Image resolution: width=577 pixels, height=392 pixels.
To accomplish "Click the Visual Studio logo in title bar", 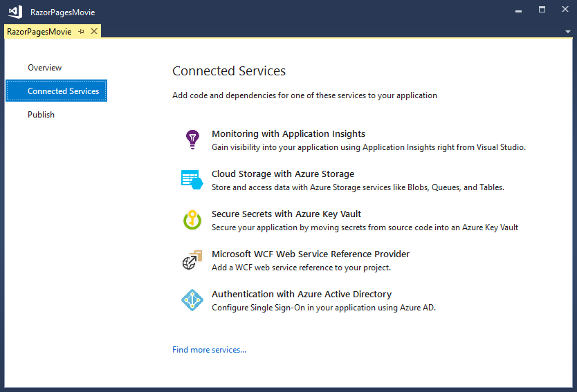I will [x=15, y=12].
